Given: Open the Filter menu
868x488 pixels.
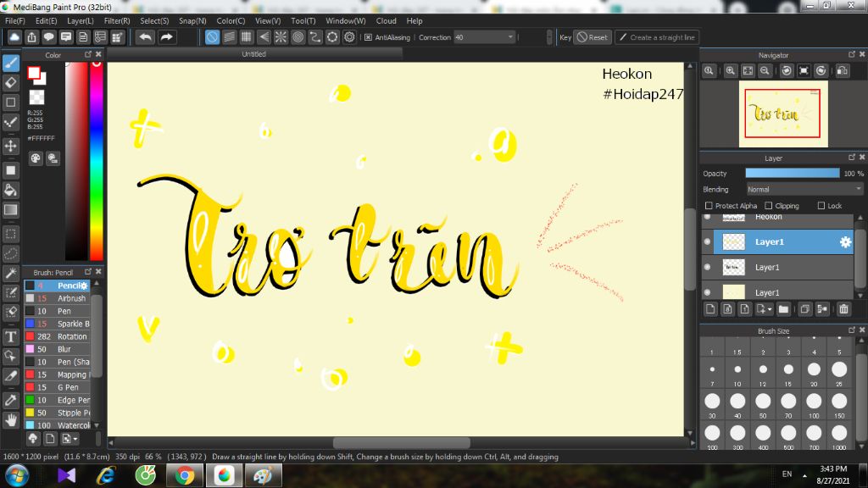Looking at the screenshot, I should pyautogui.click(x=117, y=21).
